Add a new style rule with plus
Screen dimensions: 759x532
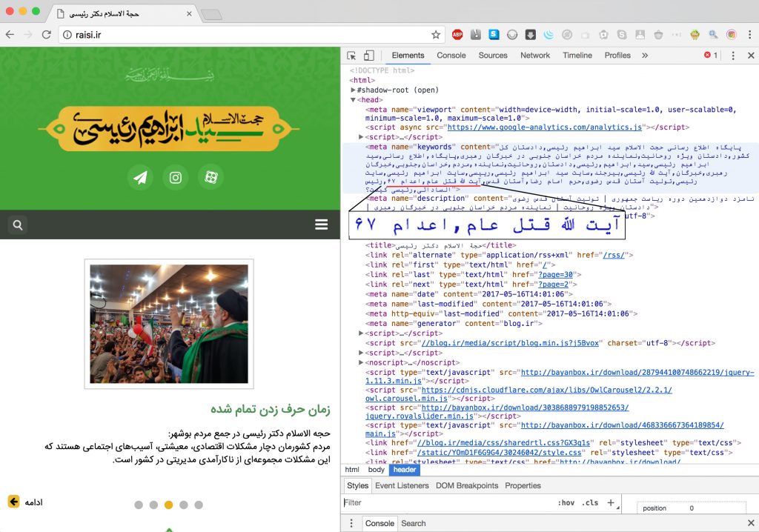[x=611, y=502]
